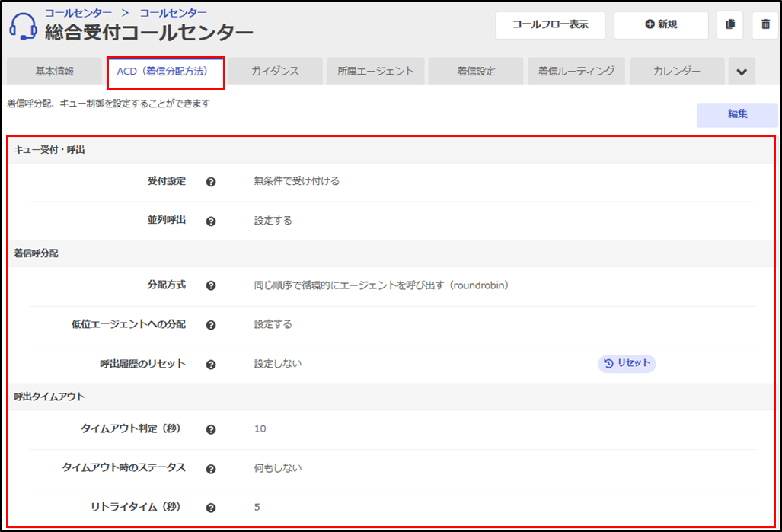The image size is (782, 532).
Task: Expand more tabs with chevron dropdown
Action: click(742, 72)
